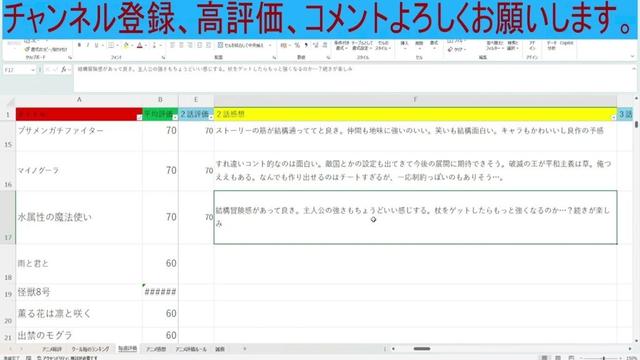
Task: Apply the yellow fill color bucket
Action: (126, 45)
